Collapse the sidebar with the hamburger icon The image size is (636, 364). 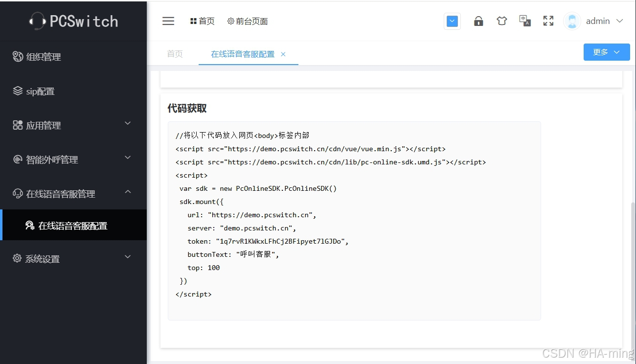[x=168, y=21]
